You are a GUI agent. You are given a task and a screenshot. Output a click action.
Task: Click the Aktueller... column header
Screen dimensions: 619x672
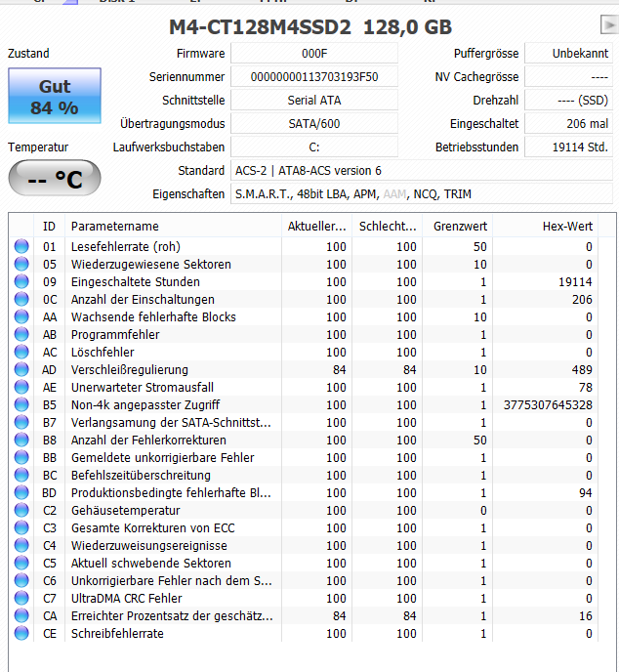(x=316, y=226)
